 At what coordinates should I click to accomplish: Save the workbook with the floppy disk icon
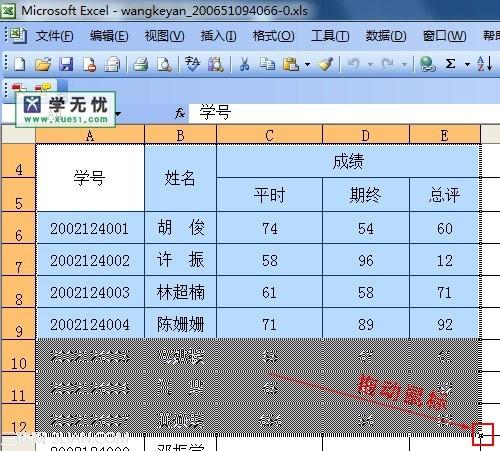(x=66, y=63)
